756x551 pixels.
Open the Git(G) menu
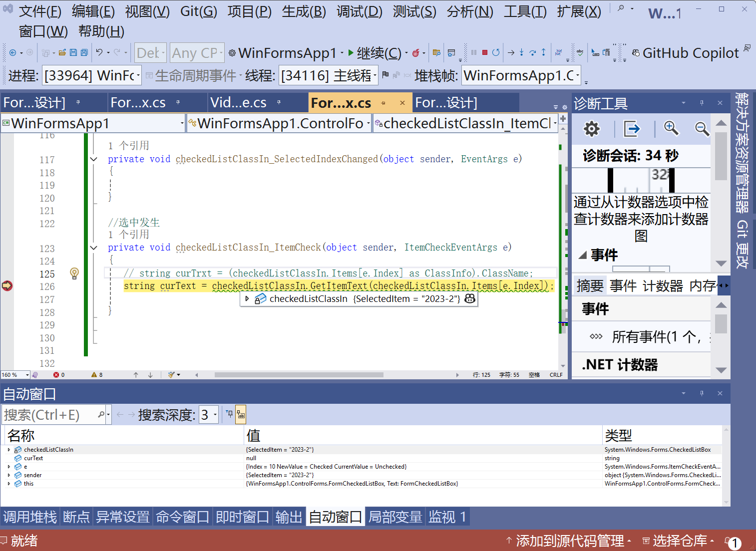click(x=198, y=11)
